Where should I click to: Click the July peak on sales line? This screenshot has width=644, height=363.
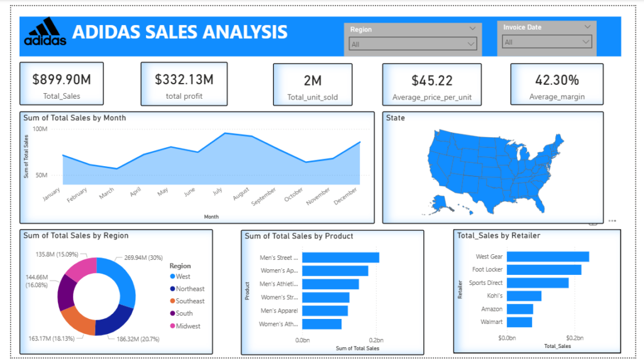(x=225, y=133)
